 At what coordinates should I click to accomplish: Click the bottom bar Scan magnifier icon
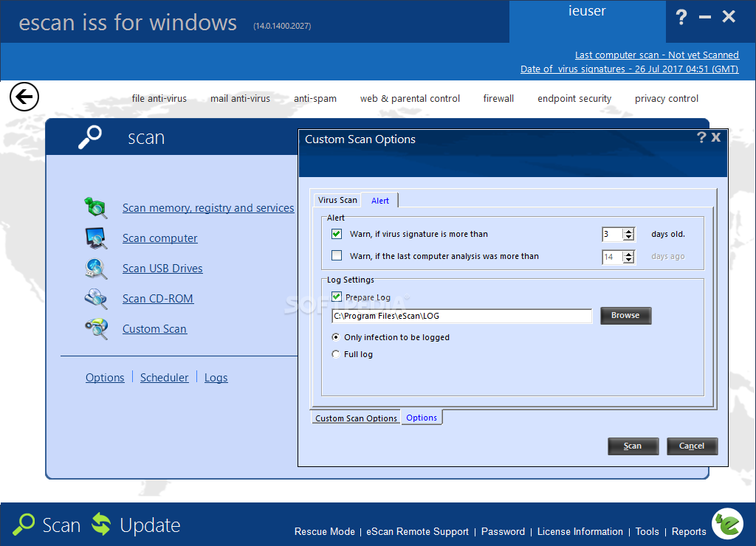24,525
